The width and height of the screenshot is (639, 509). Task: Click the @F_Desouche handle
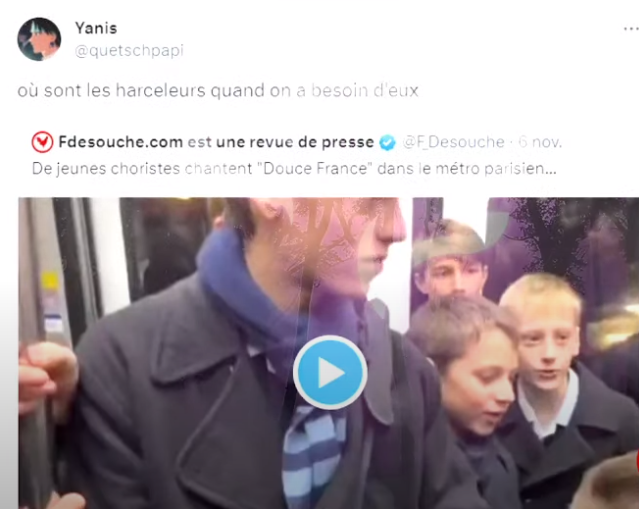click(454, 142)
